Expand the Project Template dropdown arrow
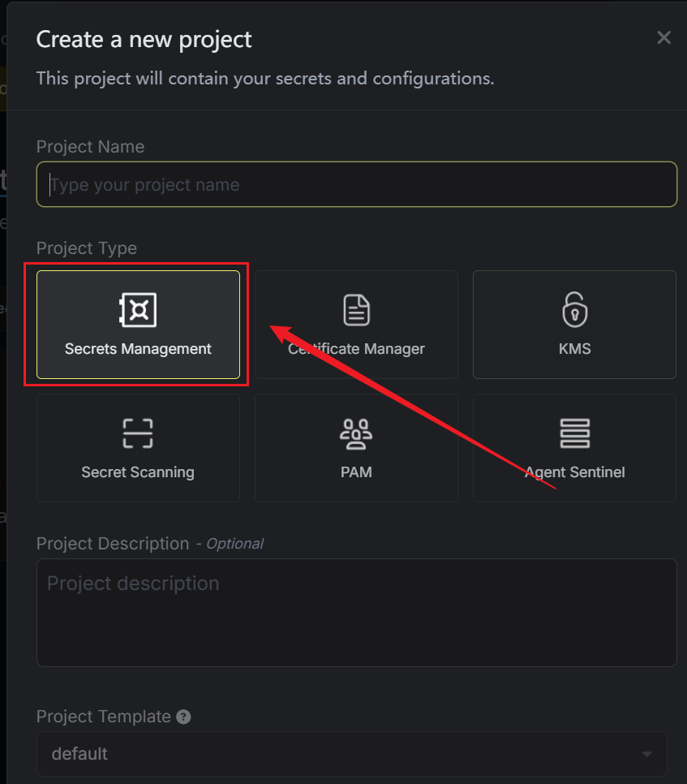The image size is (687, 784). tap(646, 754)
